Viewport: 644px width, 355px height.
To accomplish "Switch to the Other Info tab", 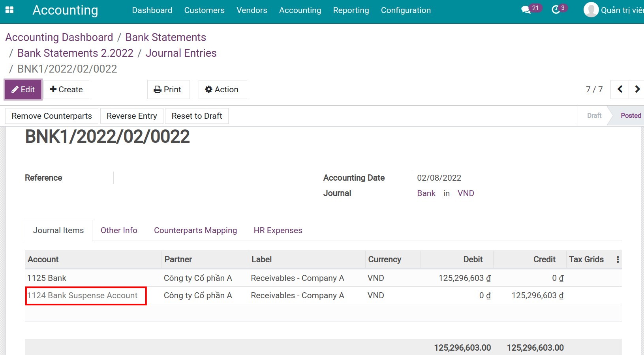I will (x=119, y=230).
